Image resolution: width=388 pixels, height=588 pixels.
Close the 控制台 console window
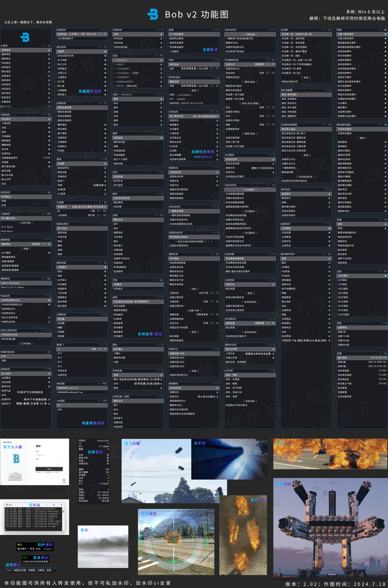pos(61,505)
